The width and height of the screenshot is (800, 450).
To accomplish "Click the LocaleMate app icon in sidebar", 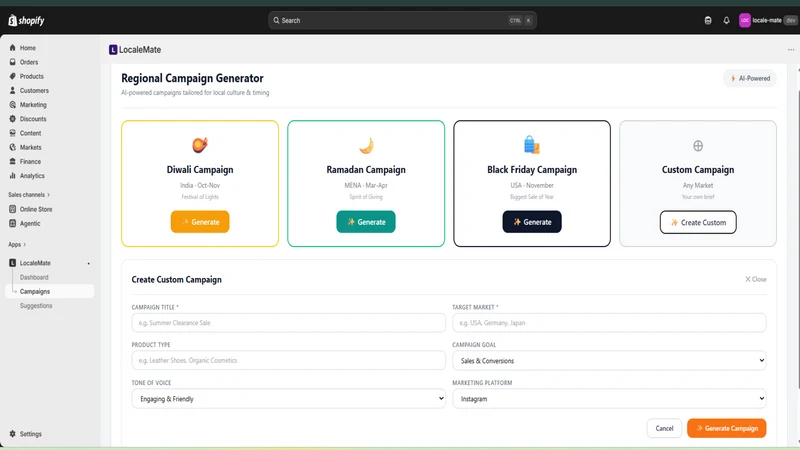I will pos(13,263).
